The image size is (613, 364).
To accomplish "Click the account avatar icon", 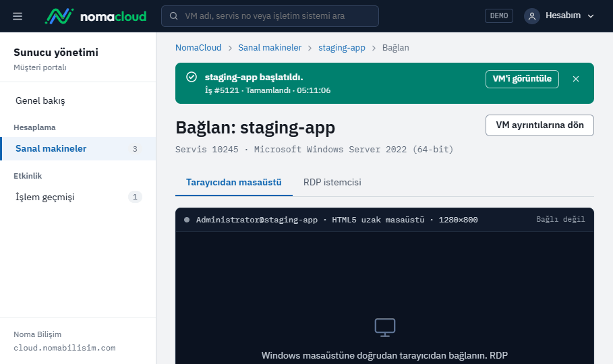I will (531, 16).
